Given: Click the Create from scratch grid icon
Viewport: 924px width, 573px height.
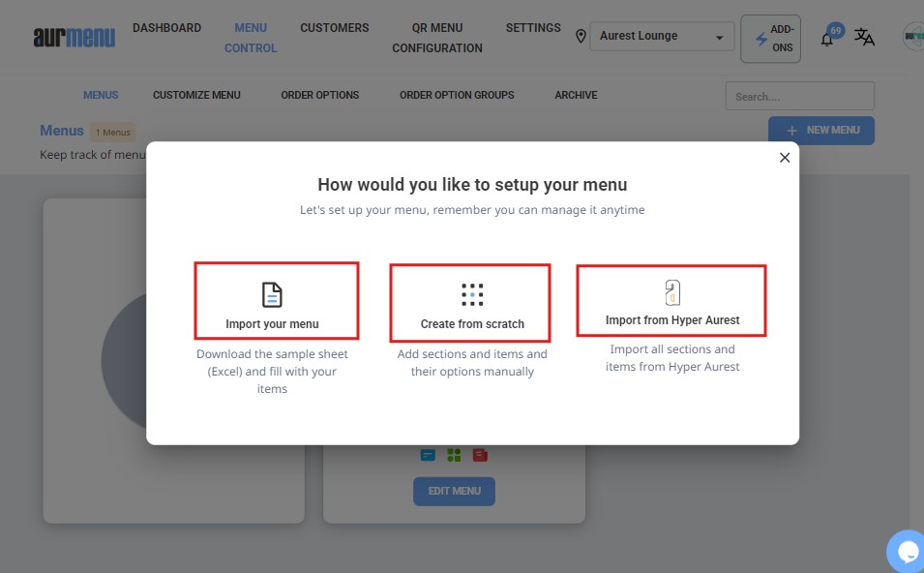Looking at the screenshot, I should (x=472, y=295).
